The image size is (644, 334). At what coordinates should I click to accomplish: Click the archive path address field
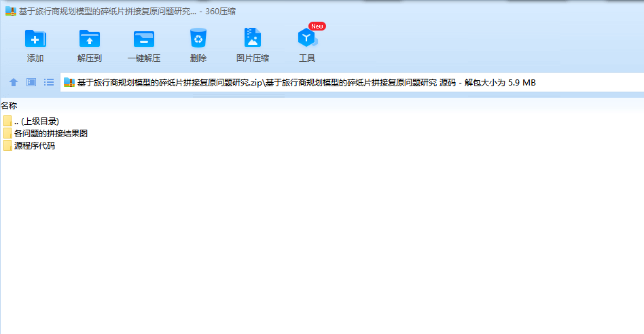pos(352,82)
